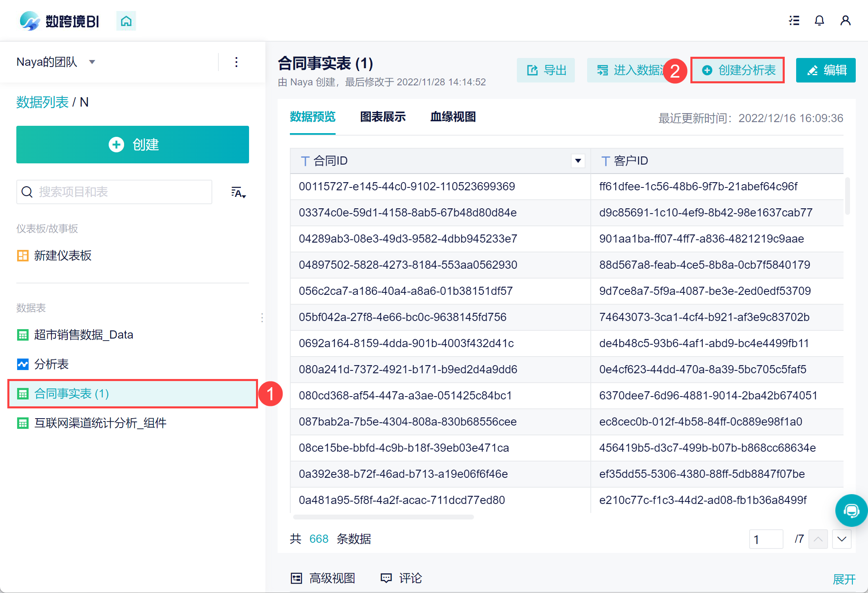
Task: Click the search projects input field
Action: [x=114, y=192]
